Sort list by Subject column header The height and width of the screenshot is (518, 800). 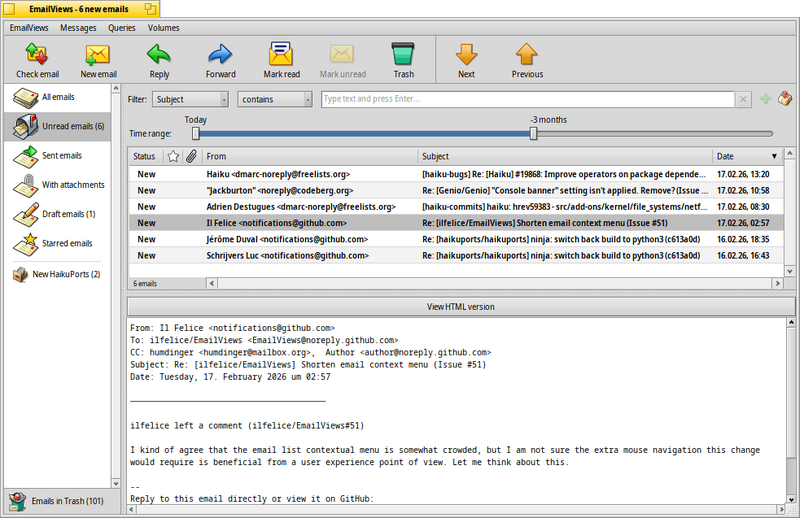(565, 157)
